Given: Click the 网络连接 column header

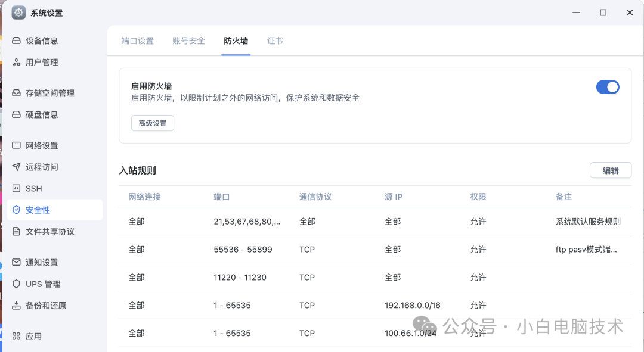Looking at the screenshot, I should point(144,197).
